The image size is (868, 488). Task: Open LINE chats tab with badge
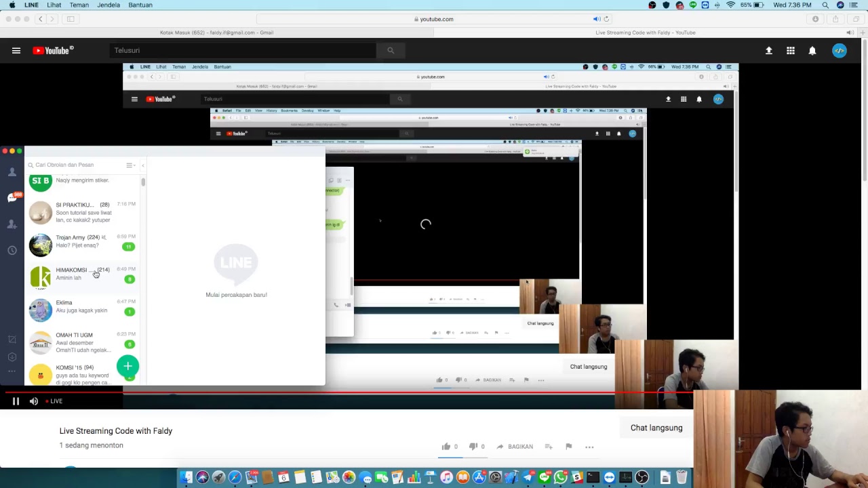point(12,197)
